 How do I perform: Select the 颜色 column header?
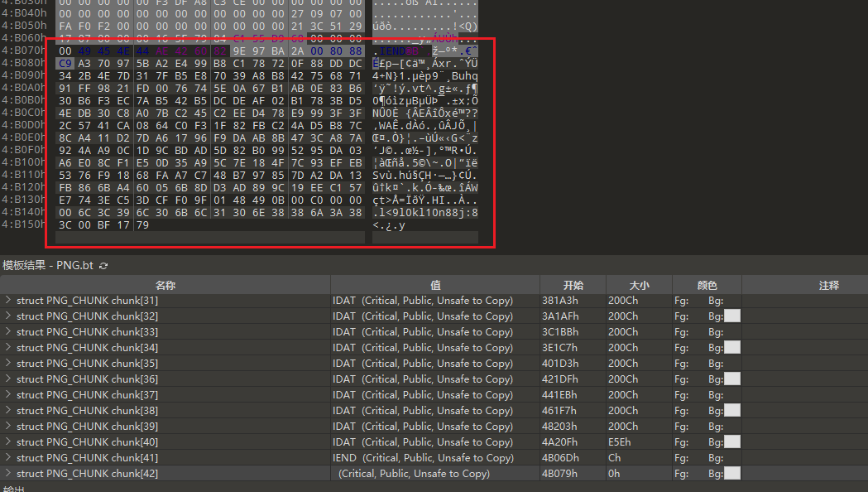(707, 285)
